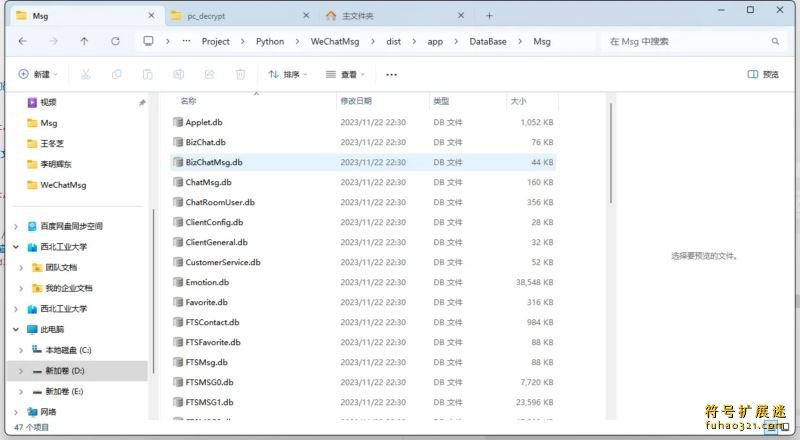Toggle the 预览 preview pane button
Viewport: 800px width, 440px height.
click(x=763, y=75)
